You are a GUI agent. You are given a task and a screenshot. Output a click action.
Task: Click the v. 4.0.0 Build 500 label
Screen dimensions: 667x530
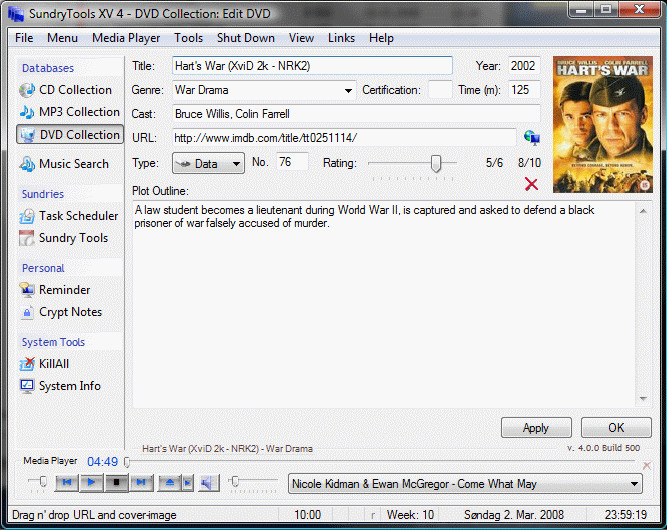point(603,448)
